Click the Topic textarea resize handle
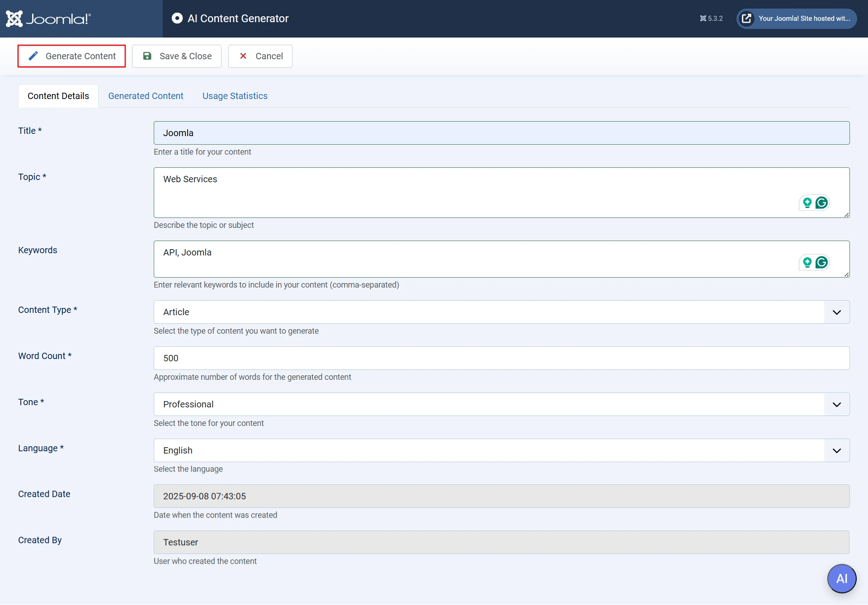Viewport: 868px width, 605px height. click(x=846, y=214)
